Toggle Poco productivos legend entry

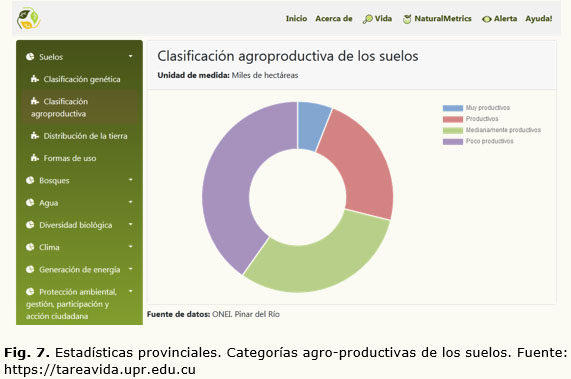pos(478,141)
